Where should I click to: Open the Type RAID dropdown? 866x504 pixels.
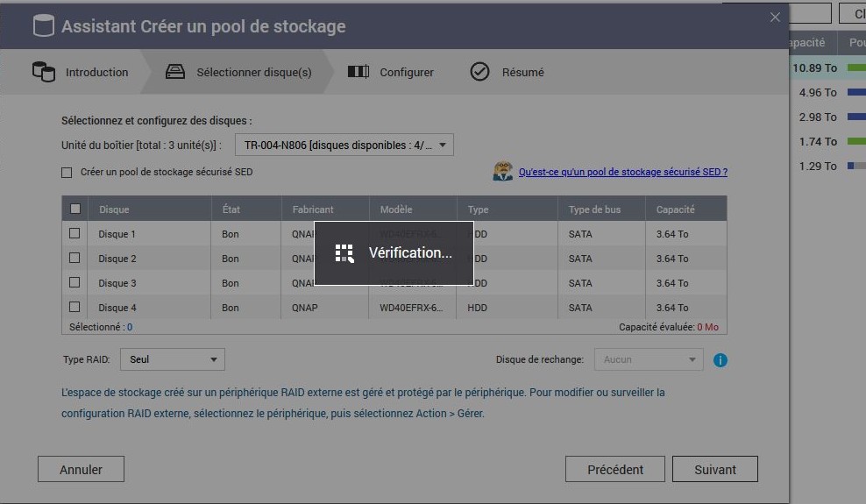[x=172, y=359]
